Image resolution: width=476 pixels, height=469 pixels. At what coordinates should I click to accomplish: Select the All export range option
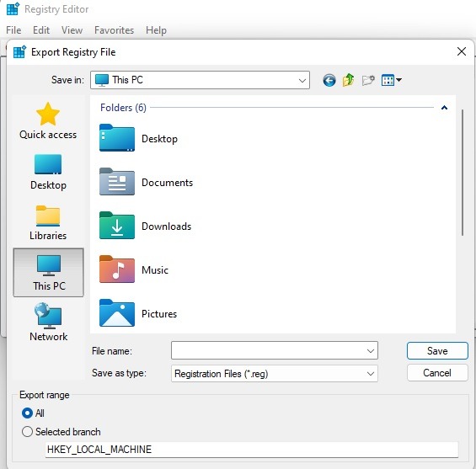coord(27,413)
